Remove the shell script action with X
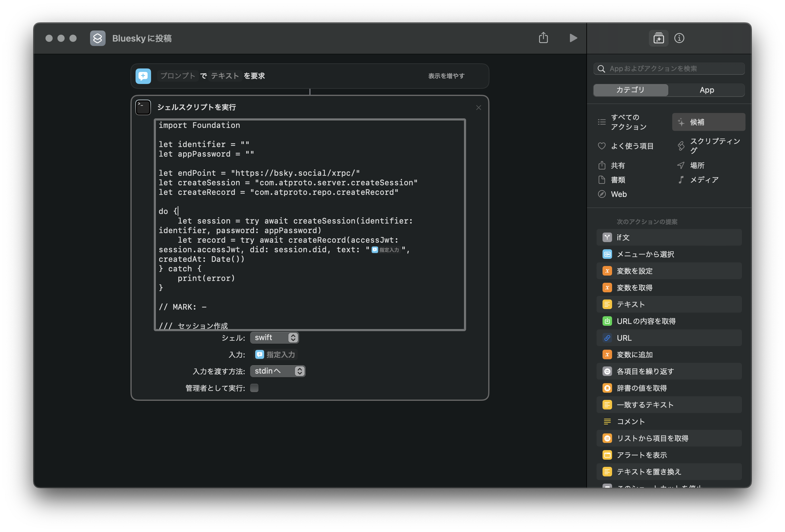This screenshot has height=532, width=785. (478, 108)
